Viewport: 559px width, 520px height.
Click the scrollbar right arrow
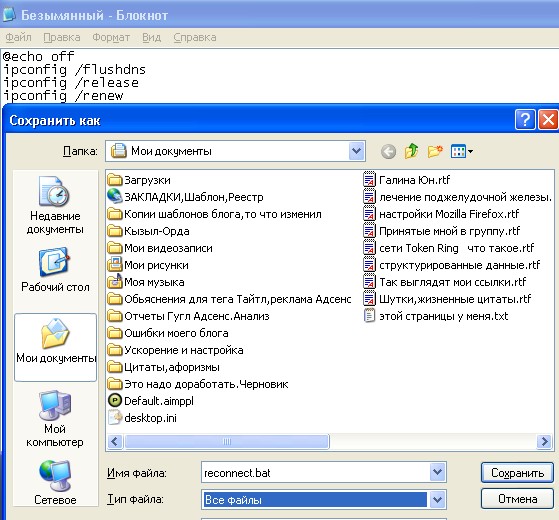pos(544,442)
